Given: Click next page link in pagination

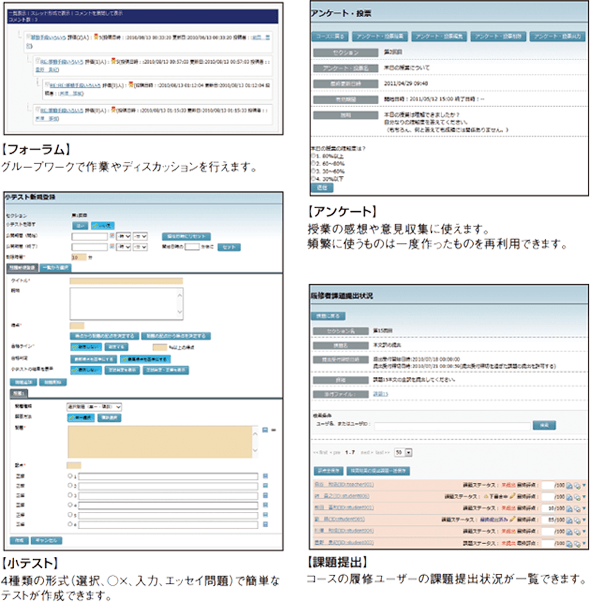Looking at the screenshot, I should [x=367, y=453].
